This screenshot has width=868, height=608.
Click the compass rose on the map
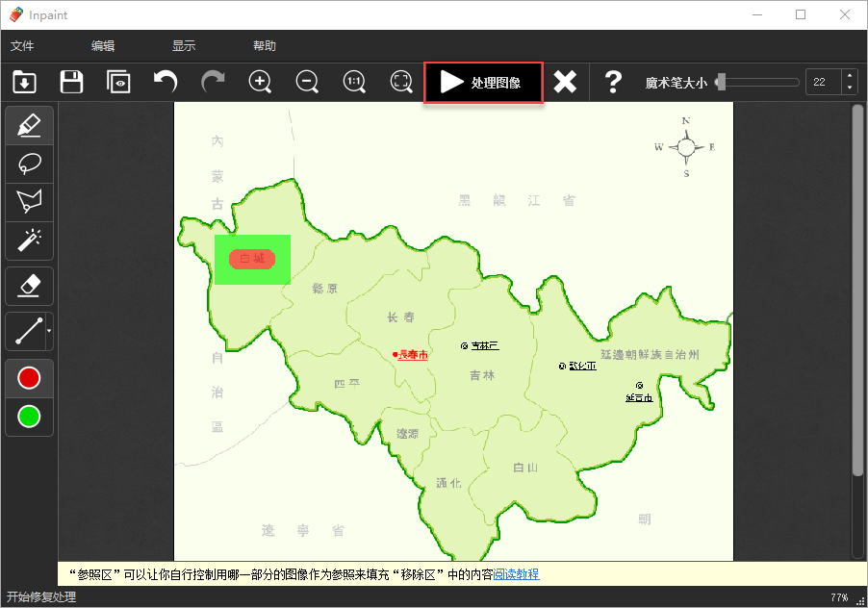(686, 147)
